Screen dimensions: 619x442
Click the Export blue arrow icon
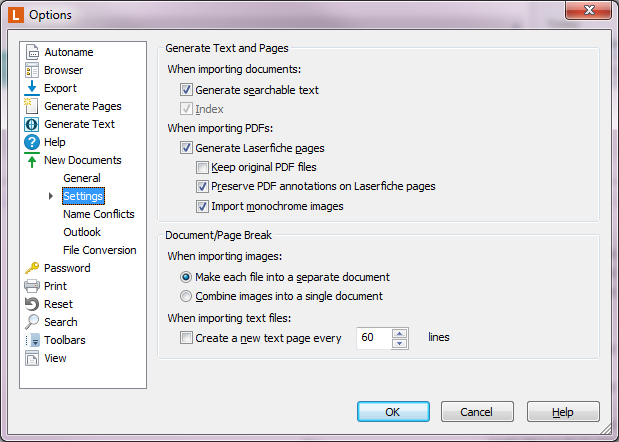(32, 88)
